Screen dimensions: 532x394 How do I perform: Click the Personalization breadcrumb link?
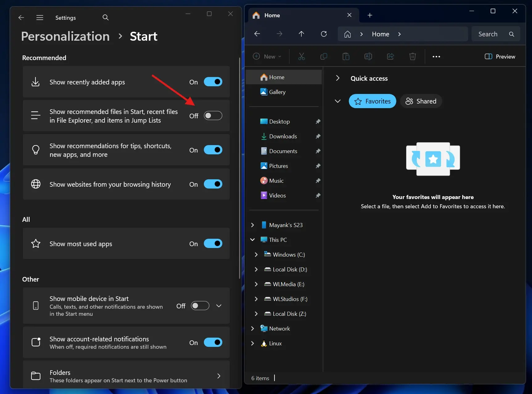point(65,36)
